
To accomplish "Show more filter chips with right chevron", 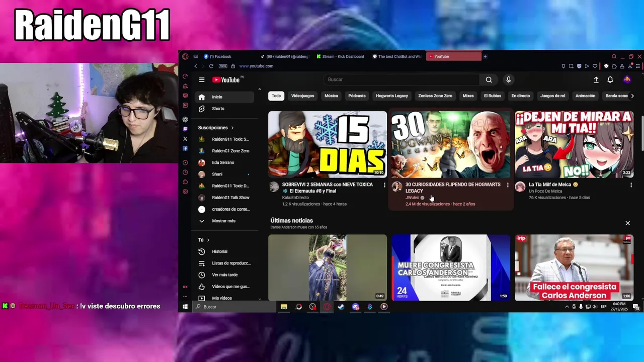I will (x=632, y=96).
